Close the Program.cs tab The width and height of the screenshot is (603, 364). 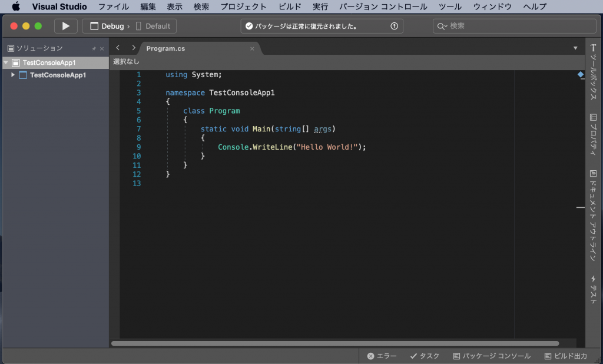pyautogui.click(x=252, y=48)
